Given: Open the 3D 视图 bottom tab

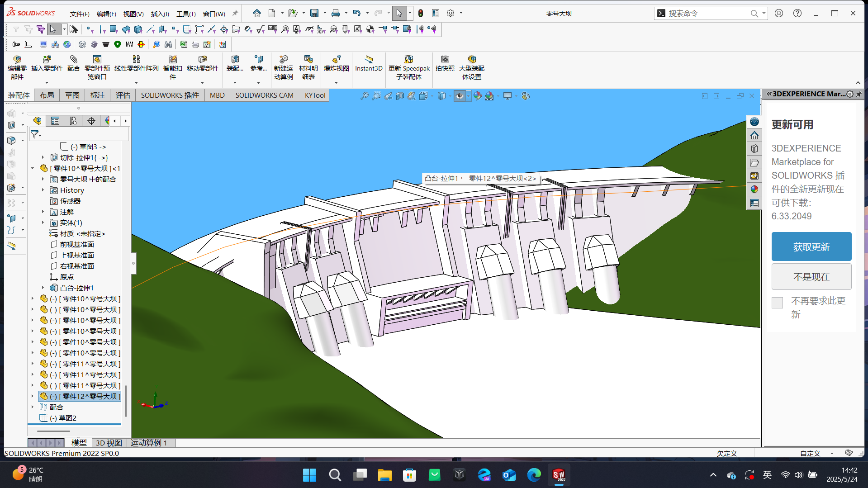Looking at the screenshot, I should [x=109, y=443].
